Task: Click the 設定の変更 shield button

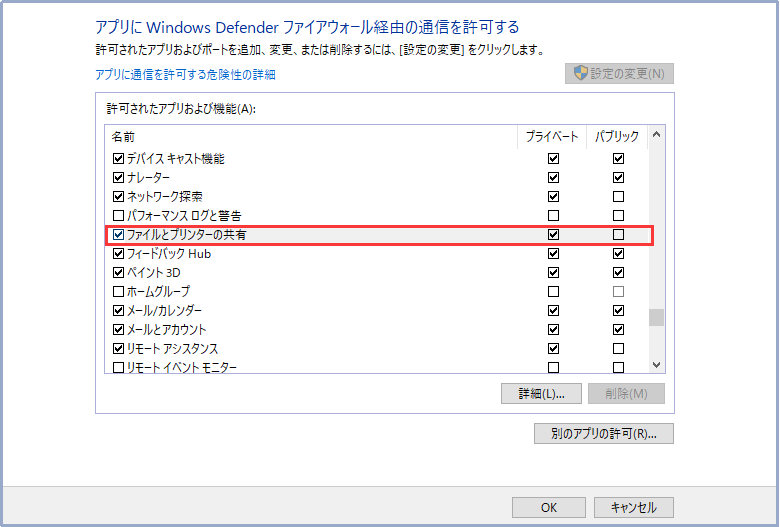Action: (x=619, y=73)
